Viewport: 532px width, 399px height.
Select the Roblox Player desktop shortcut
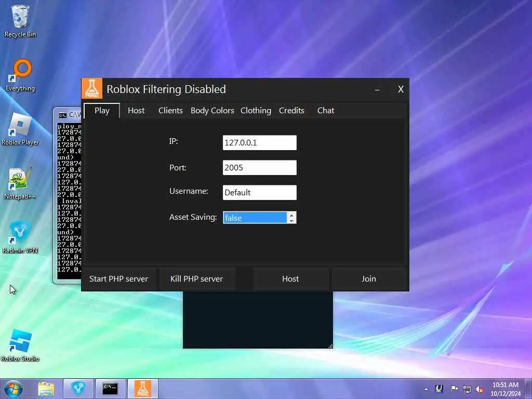20,129
